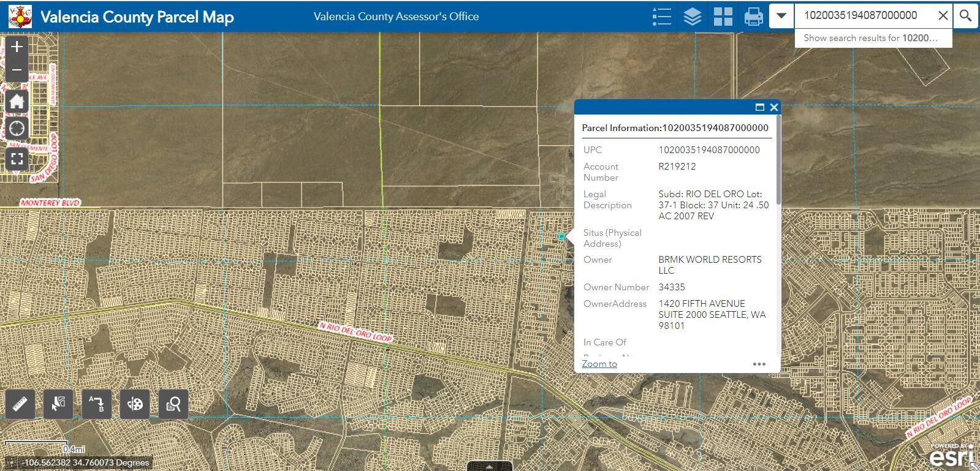Open the Print widget
Image resolution: width=980 pixels, height=471 pixels.
click(754, 17)
